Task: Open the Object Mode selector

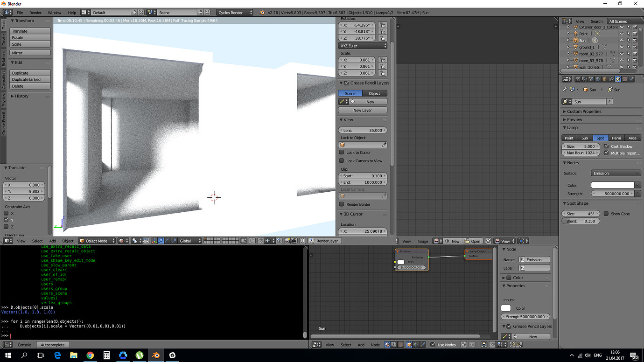Action: [x=97, y=241]
